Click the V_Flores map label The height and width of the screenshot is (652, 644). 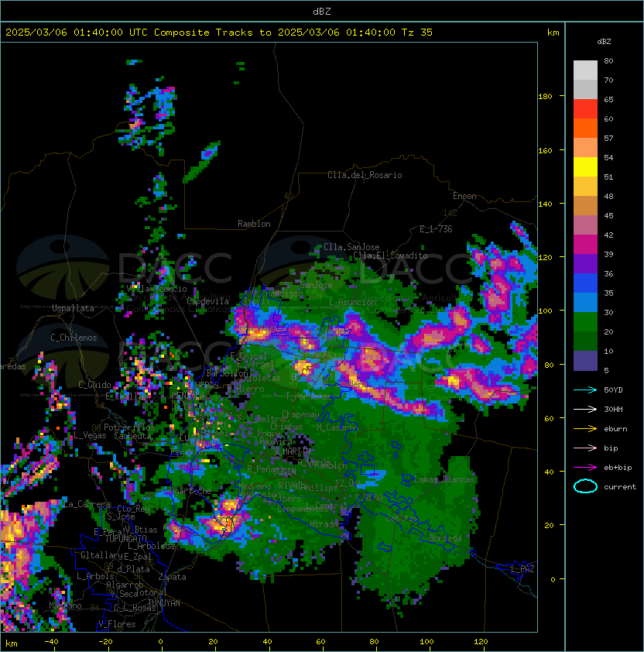[x=117, y=624]
